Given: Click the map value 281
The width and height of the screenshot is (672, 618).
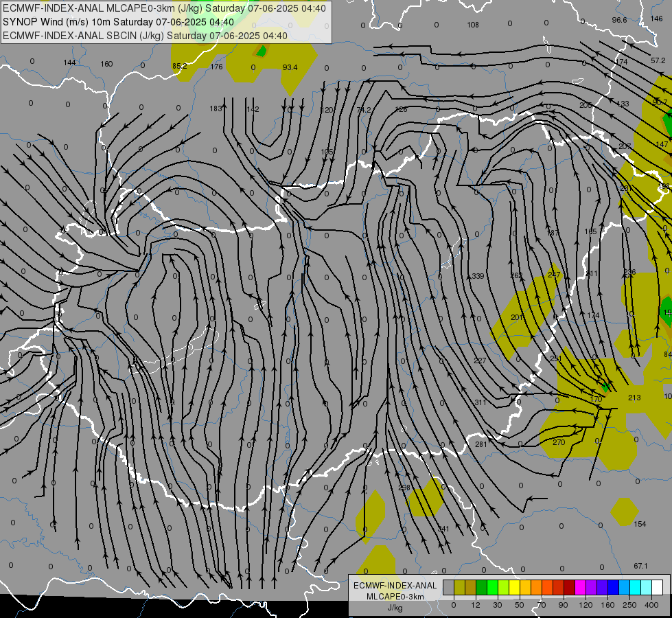Looking at the screenshot, I should point(481,444).
